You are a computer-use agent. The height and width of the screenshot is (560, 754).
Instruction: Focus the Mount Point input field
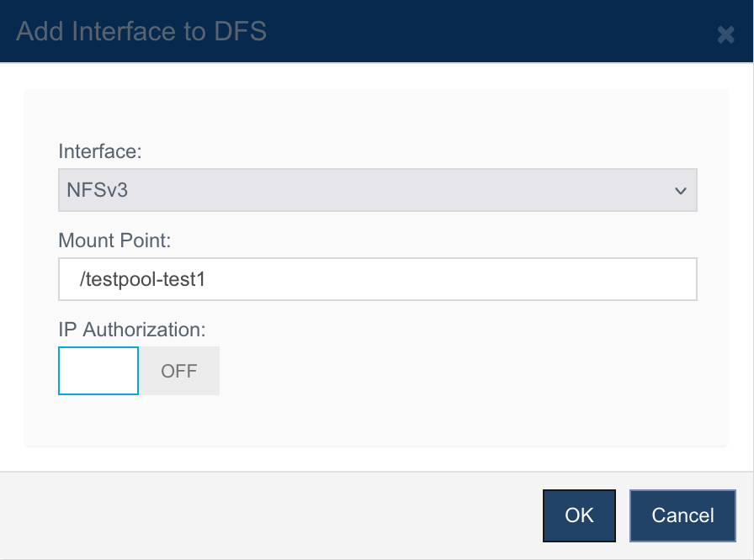click(x=378, y=279)
